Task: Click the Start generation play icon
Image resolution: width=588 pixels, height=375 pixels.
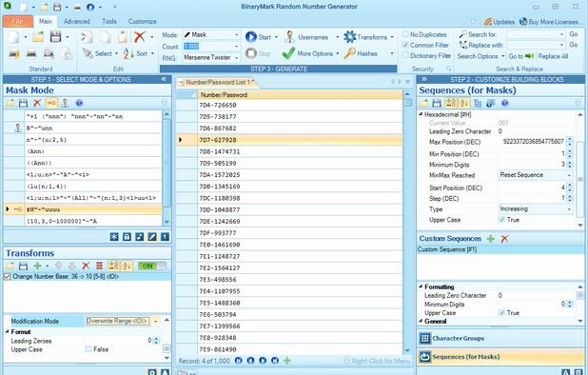Action: 251,37
